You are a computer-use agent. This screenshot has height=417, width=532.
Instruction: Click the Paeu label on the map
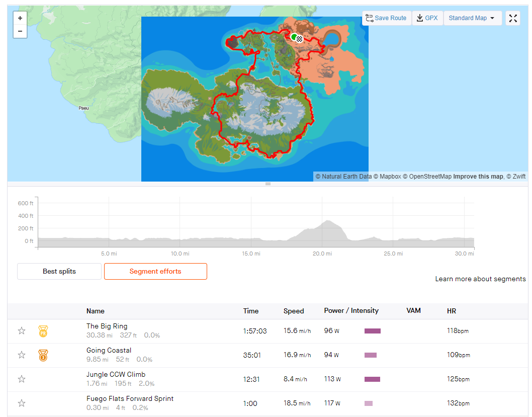tap(83, 108)
